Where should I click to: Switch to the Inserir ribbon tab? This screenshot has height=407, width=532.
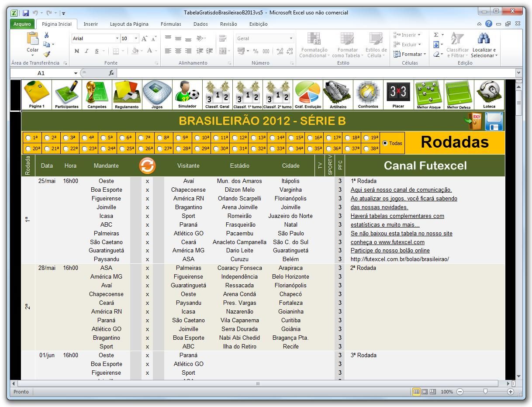pos(91,24)
